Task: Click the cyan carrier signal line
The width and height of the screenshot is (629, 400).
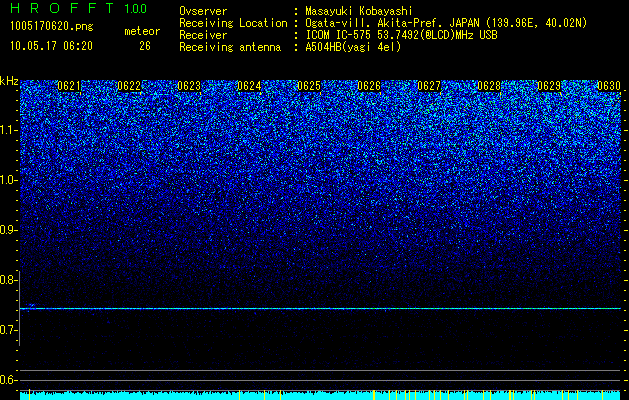Action: point(320,309)
